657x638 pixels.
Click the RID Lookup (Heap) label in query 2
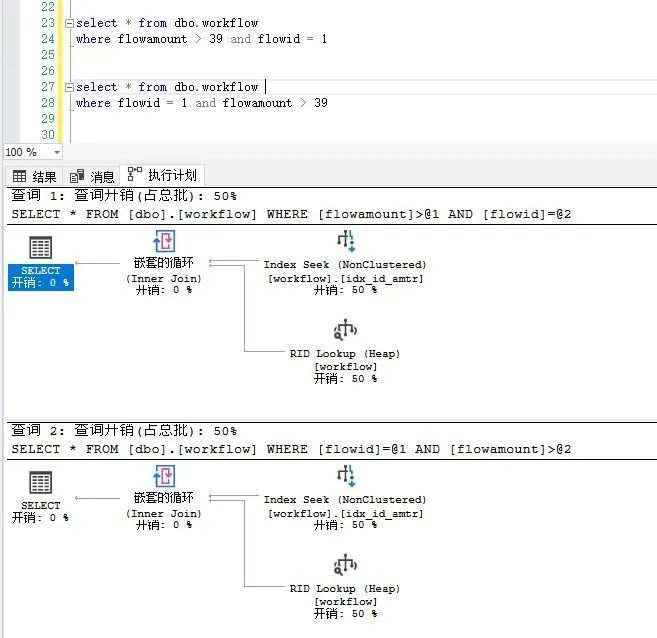click(345, 589)
